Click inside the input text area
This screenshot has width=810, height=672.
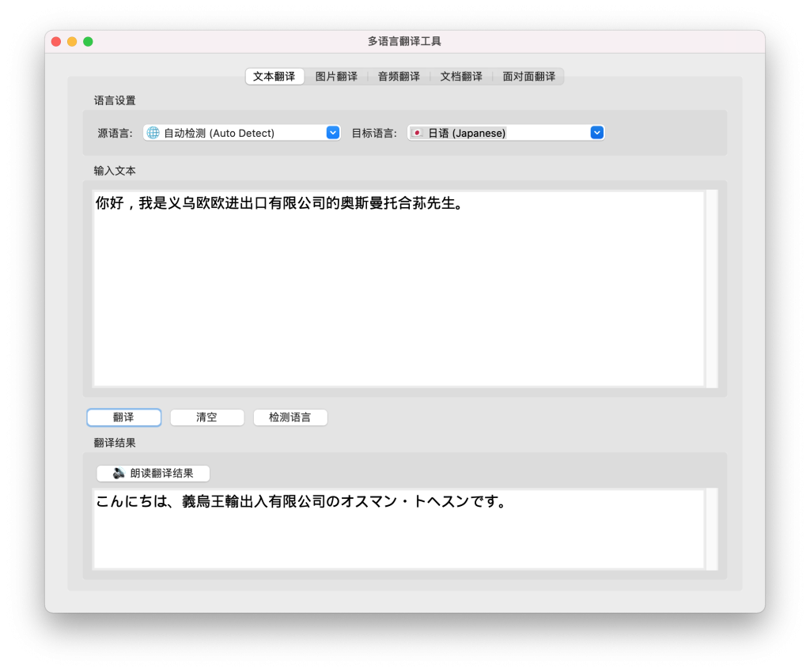tap(398, 300)
